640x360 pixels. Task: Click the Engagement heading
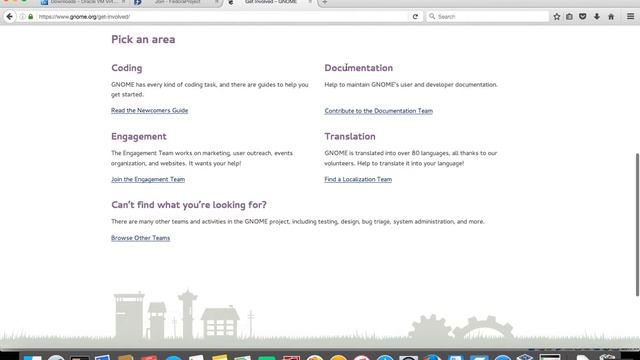click(139, 136)
